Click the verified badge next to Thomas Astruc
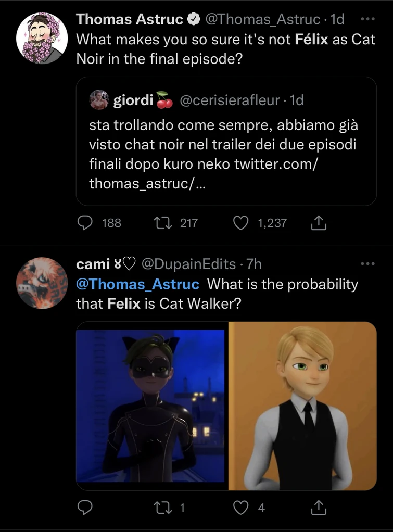Image resolution: width=393 pixels, height=532 pixels. pyautogui.click(x=194, y=18)
